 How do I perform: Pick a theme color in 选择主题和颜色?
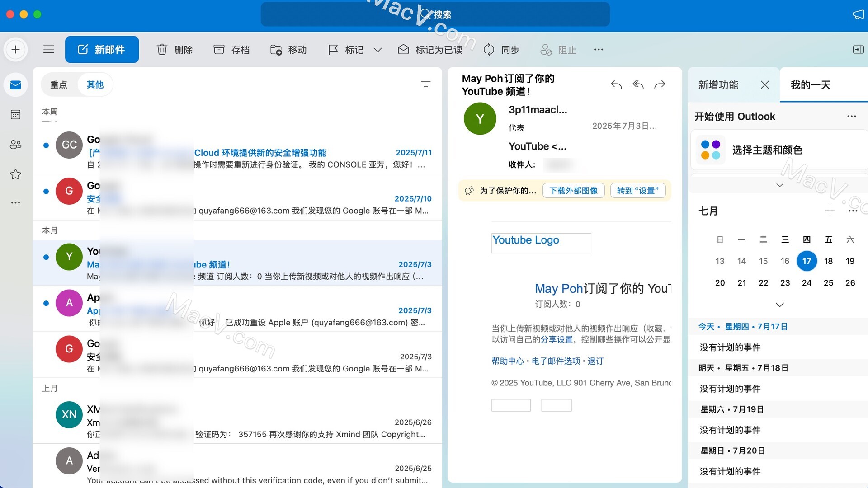766,150
